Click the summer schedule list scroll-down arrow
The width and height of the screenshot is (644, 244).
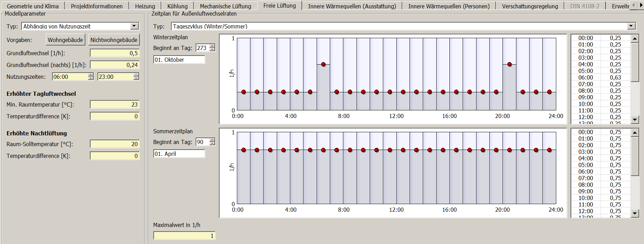[635, 213]
